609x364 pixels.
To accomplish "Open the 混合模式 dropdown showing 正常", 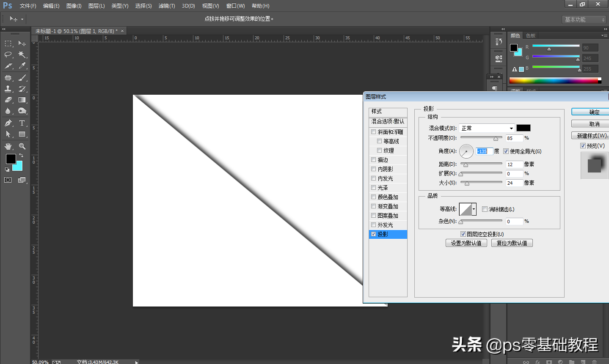I will click(x=487, y=128).
